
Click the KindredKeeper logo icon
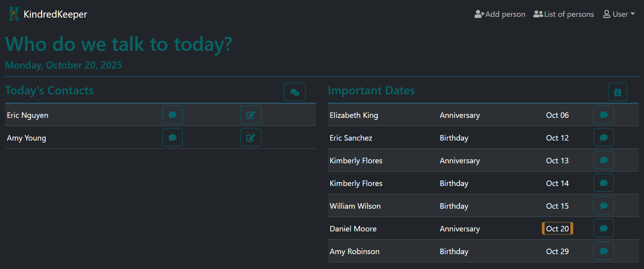pyautogui.click(x=14, y=14)
